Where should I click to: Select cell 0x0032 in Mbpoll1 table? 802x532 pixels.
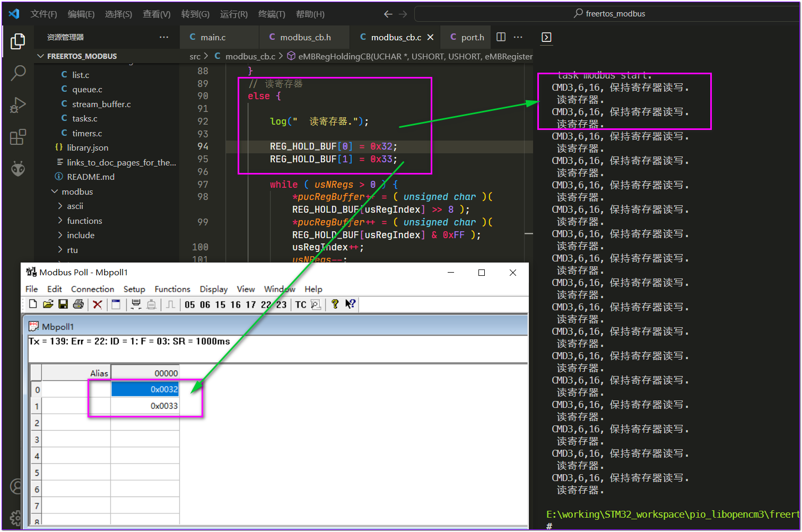tap(145, 389)
